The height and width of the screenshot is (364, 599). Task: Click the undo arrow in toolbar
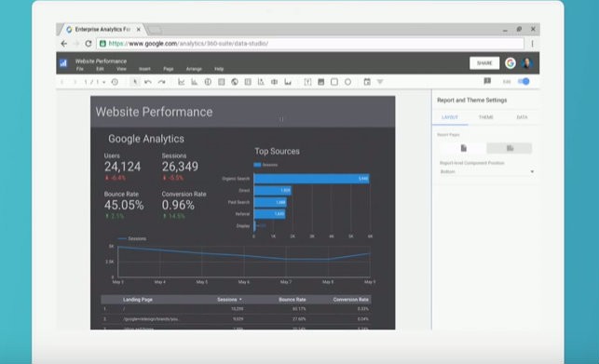[148, 82]
